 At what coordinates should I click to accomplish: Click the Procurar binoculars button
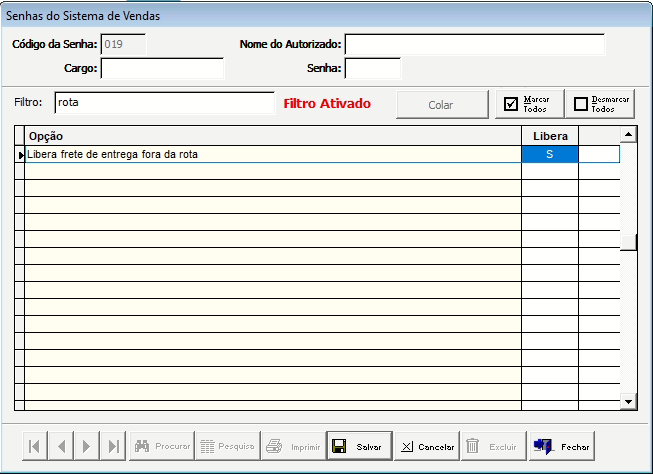(x=162, y=446)
